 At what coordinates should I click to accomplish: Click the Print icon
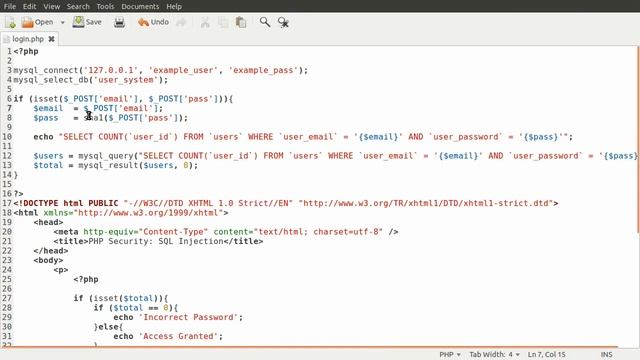coord(119,22)
